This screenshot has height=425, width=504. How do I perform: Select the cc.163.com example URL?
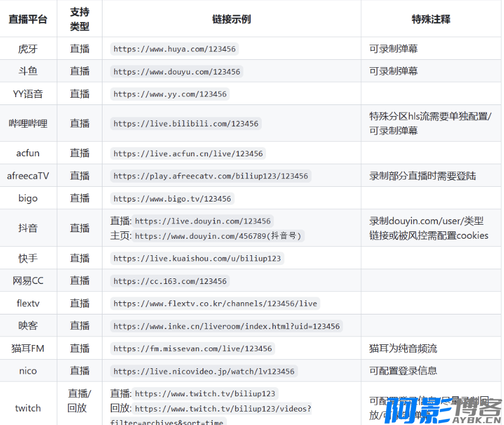tap(170, 281)
